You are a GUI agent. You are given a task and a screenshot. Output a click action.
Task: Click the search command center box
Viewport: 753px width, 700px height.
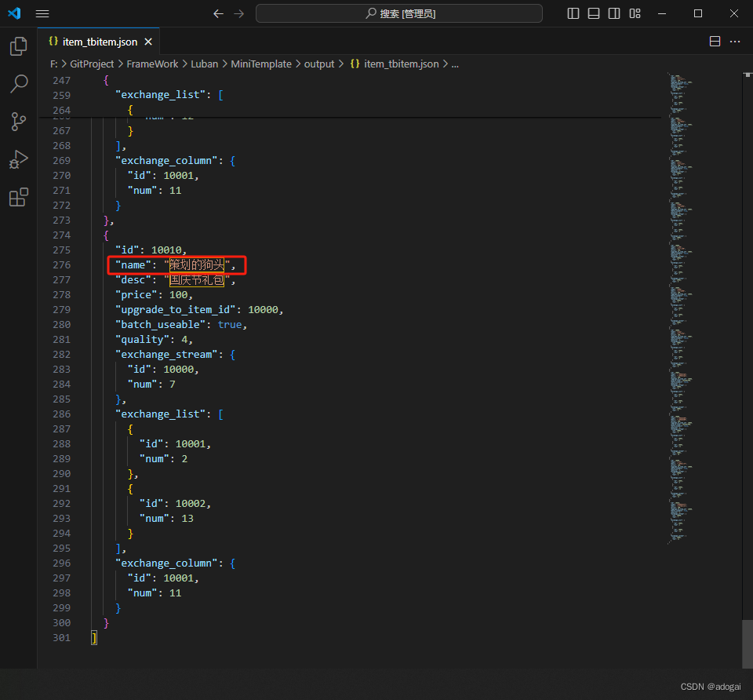398,13
